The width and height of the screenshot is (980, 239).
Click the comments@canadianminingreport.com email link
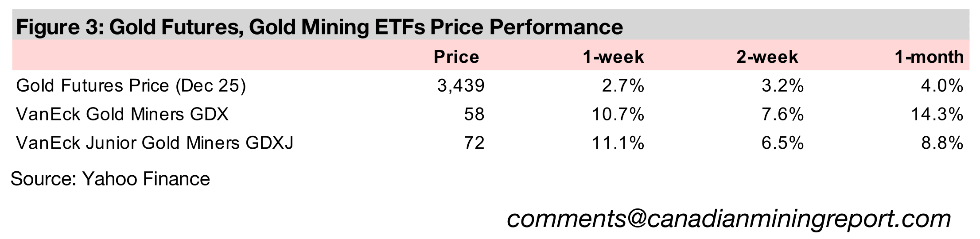[728, 219]
